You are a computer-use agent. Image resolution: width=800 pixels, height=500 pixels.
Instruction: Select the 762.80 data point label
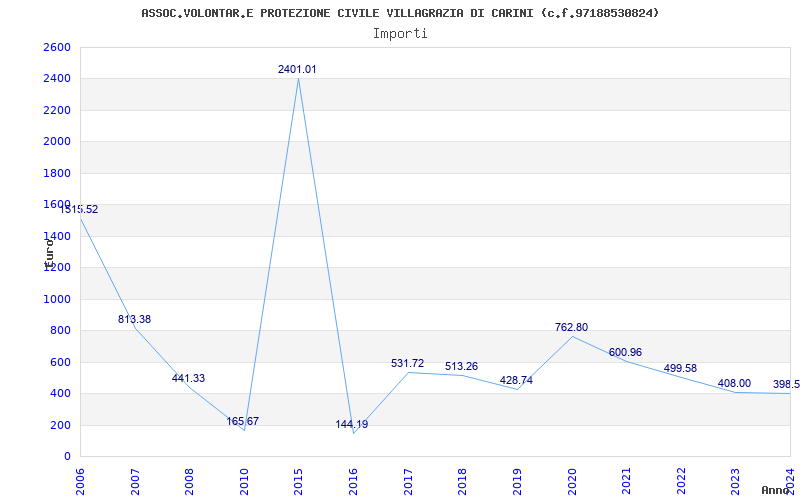(571, 328)
